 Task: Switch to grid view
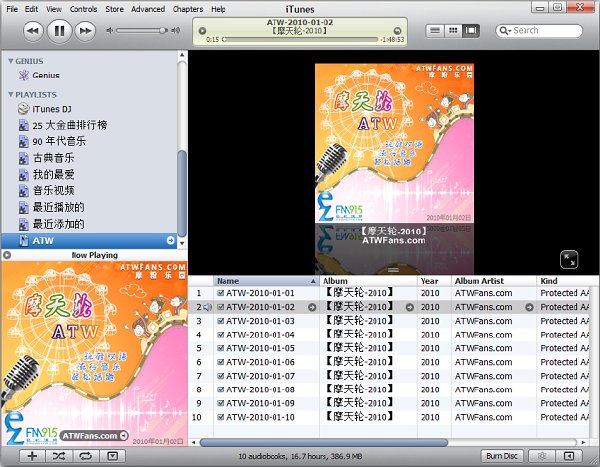453,31
